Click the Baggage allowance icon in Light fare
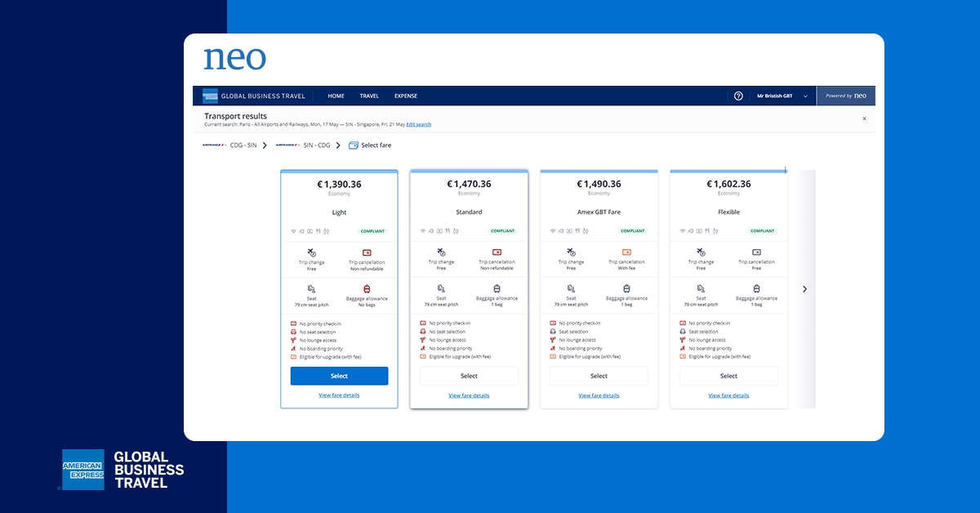Viewport: 980px width, 513px height. 367,288
